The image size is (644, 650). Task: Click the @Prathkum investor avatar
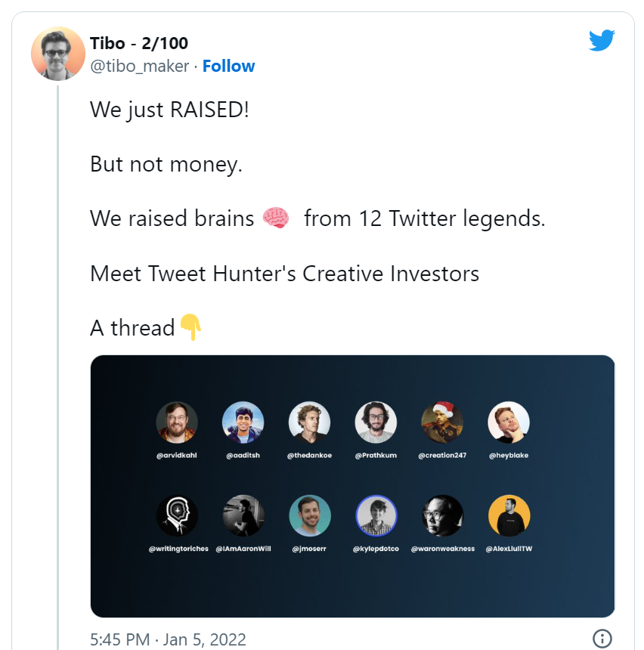point(376,422)
